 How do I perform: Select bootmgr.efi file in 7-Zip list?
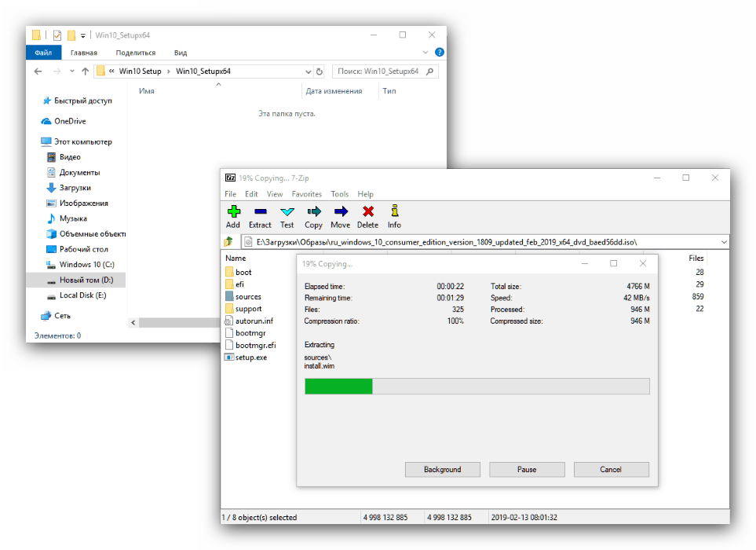(x=250, y=345)
